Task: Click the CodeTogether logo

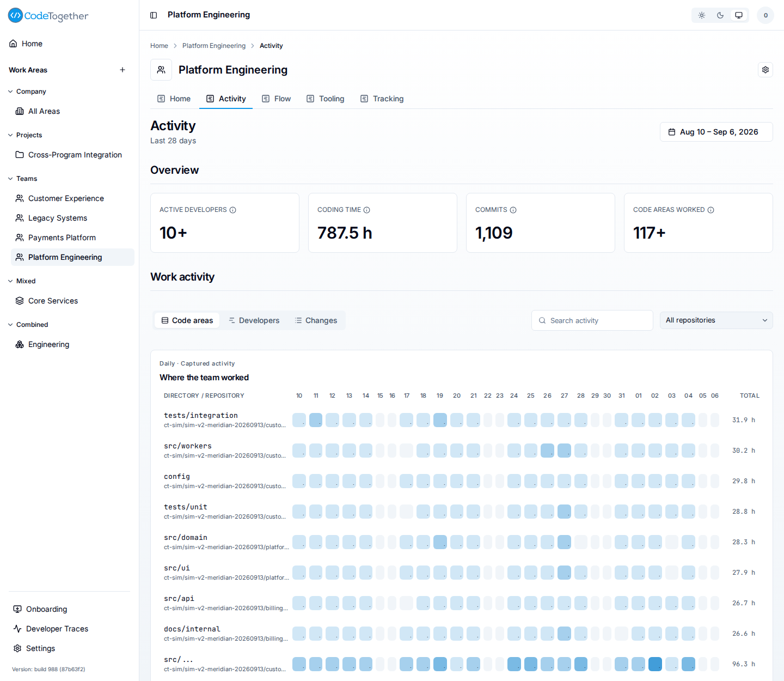Action: pyautogui.click(x=48, y=16)
